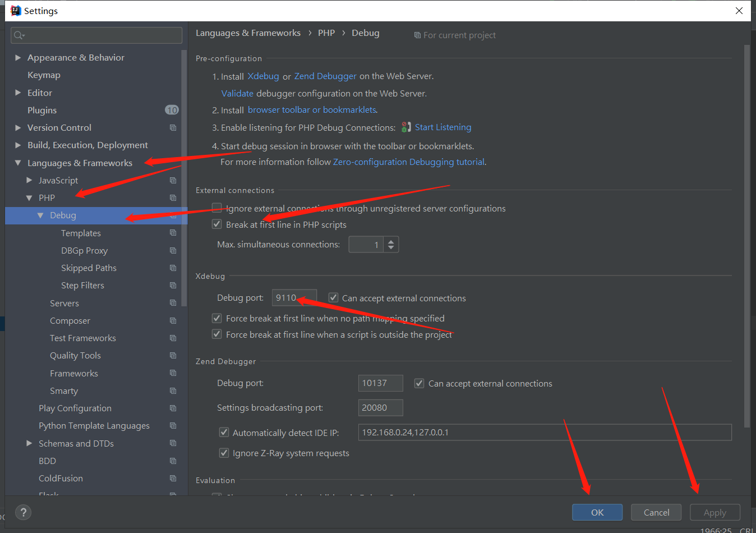756x533 pixels.
Task: Click the For current project icon
Action: click(417, 35)
